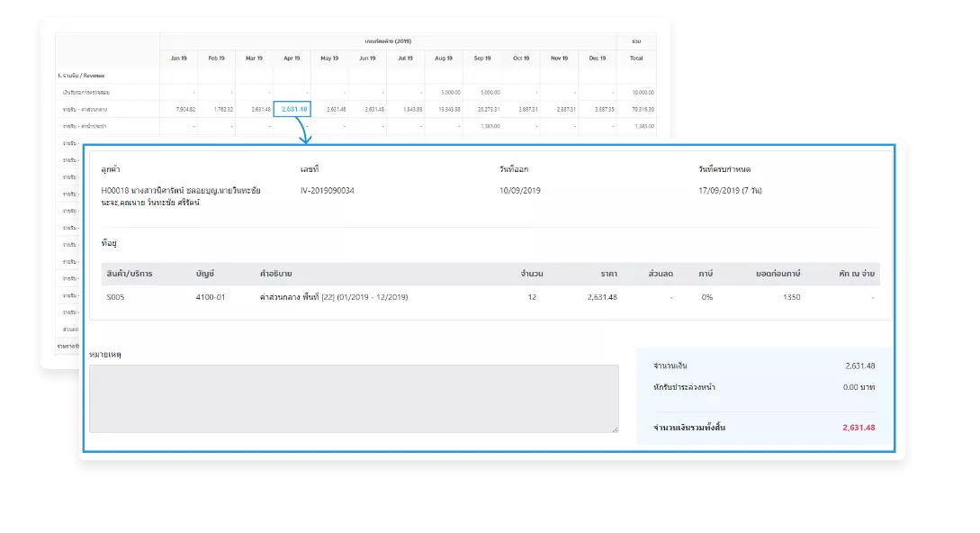Select the '1. รายรับ / Revenue' section row
The height and width of the screenshot is (533, 980).
[356, 76]
